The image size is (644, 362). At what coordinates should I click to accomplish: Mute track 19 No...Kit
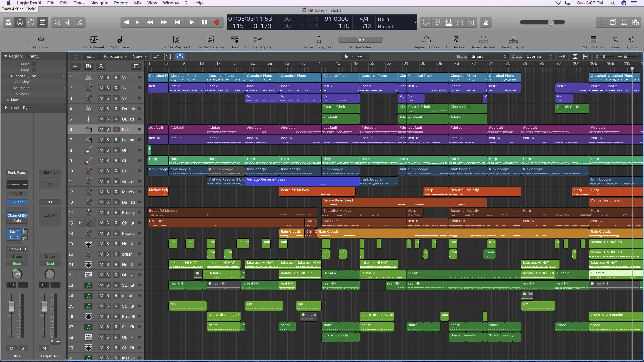pyautogui.click(x=101, y=244)
